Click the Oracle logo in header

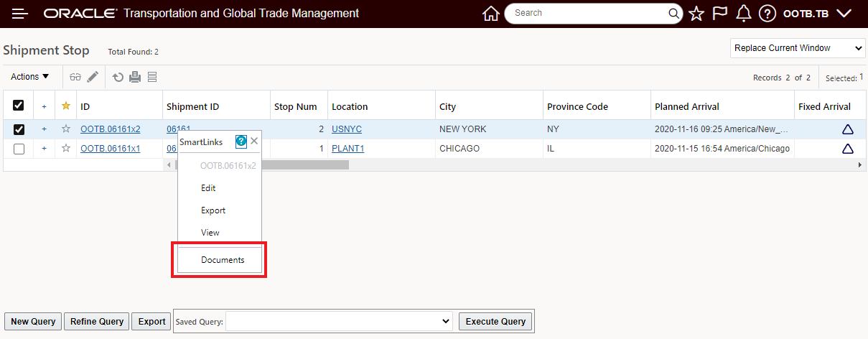80,14
